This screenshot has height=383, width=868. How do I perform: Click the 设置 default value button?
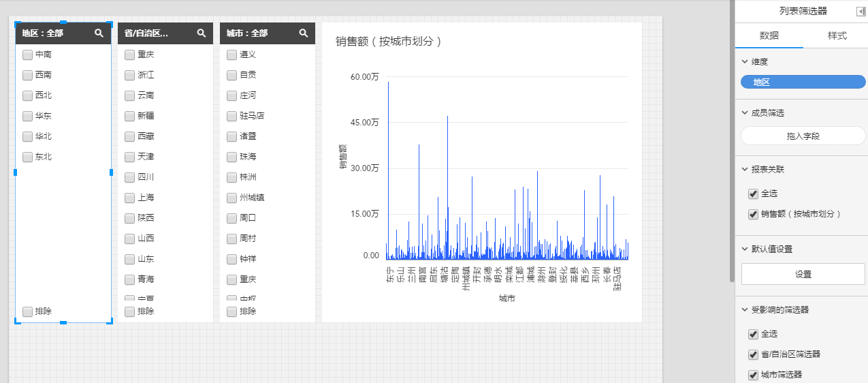click(x=803, y=274)
